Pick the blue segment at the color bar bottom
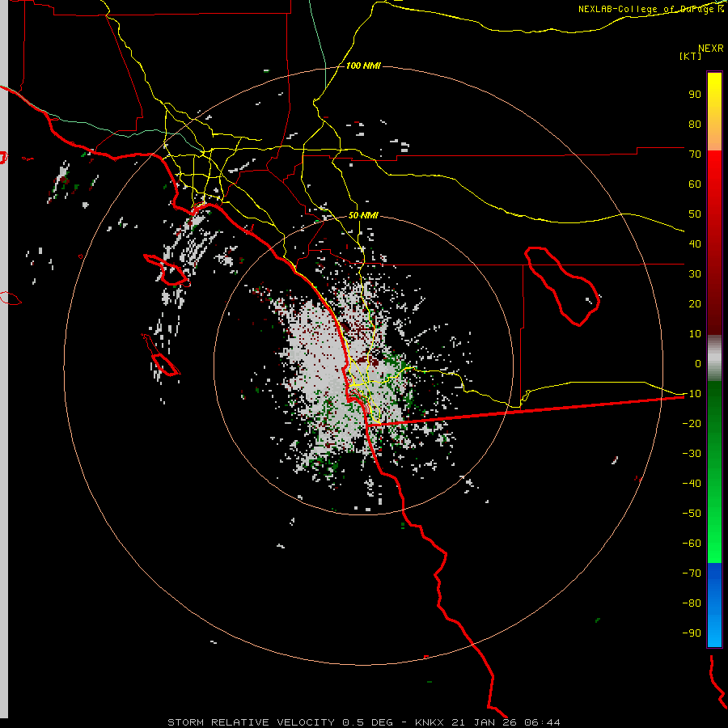 (x=714, y=605)
